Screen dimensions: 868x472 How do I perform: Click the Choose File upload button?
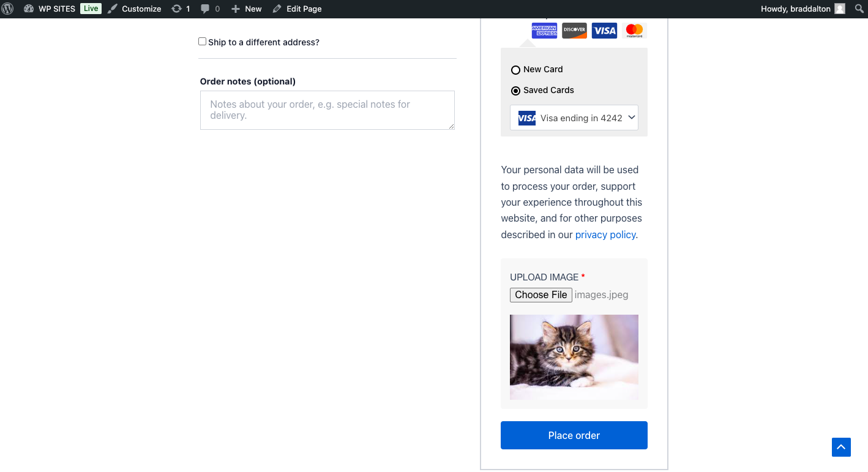coord(541,295)
